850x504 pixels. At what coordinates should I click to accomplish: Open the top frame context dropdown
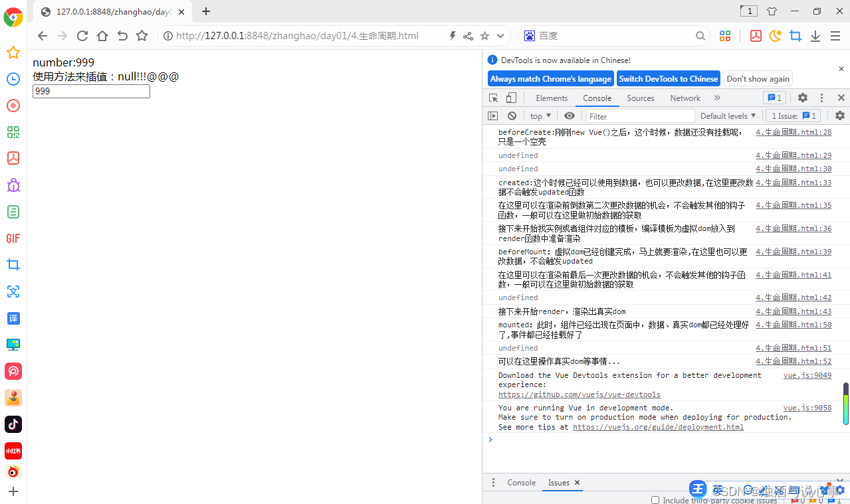(540, 116)
